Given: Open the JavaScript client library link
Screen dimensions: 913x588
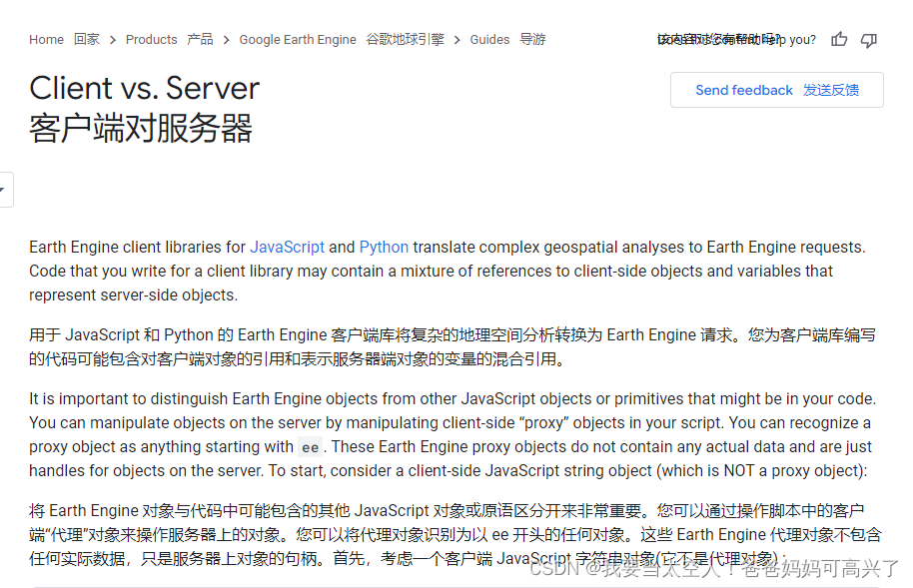Looking at the screenshot, I should tap(287, 247).
